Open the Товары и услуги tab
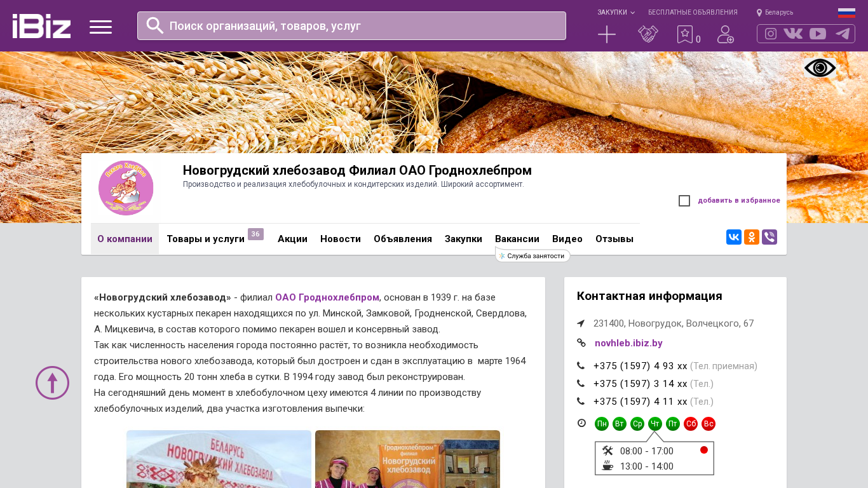868x488 pixels. (206, 239)
